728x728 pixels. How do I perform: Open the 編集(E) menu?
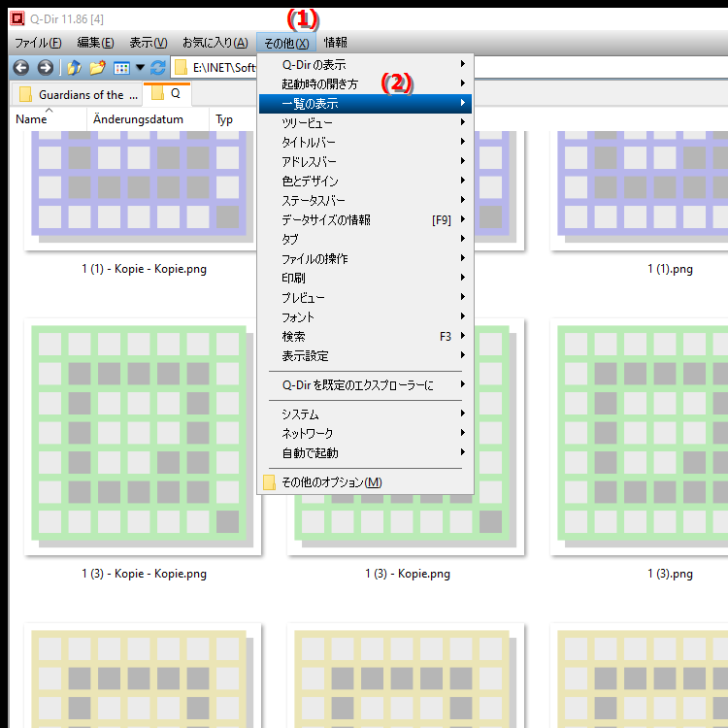pos(95,43)
